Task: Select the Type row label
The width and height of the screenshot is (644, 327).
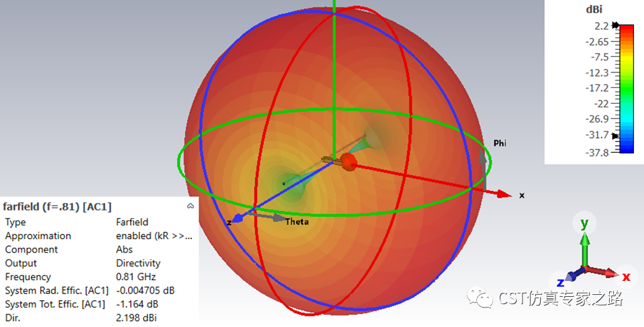Action: click(x=15, y=222)
